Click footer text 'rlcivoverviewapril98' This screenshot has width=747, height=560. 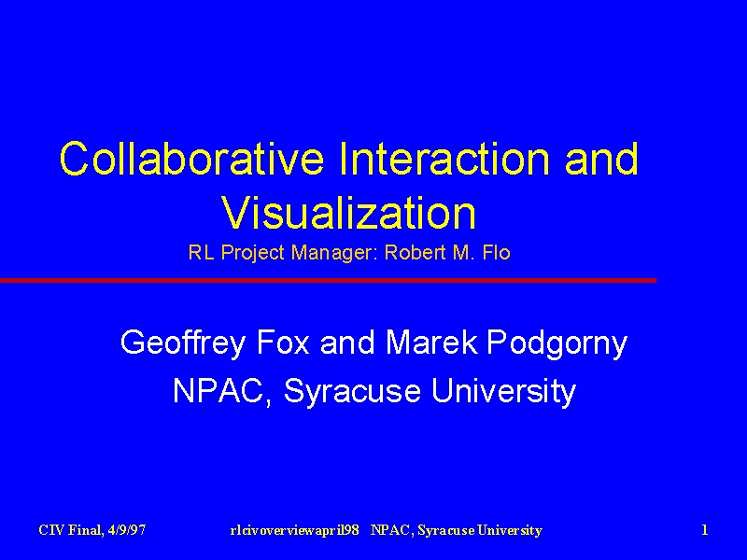coord(294,530)
